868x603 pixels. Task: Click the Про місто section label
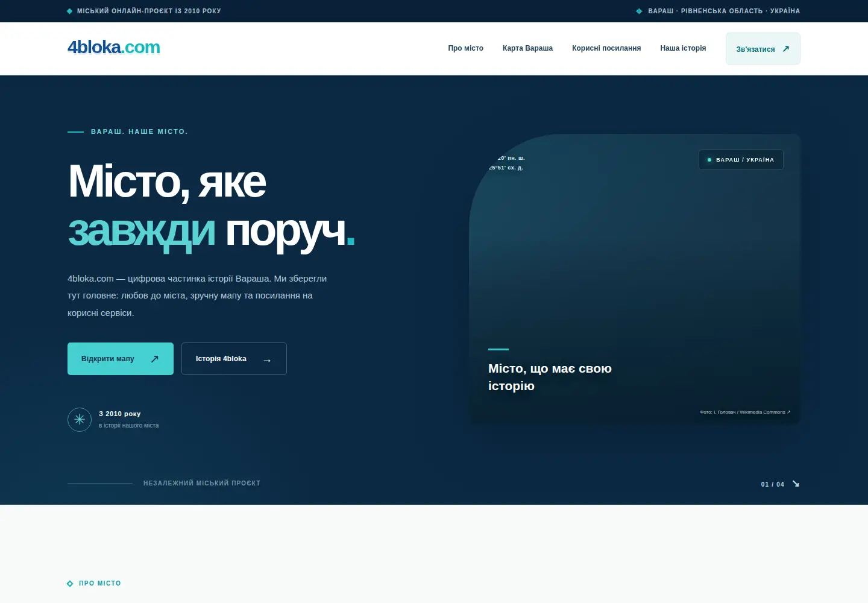(x=100, y=584)
